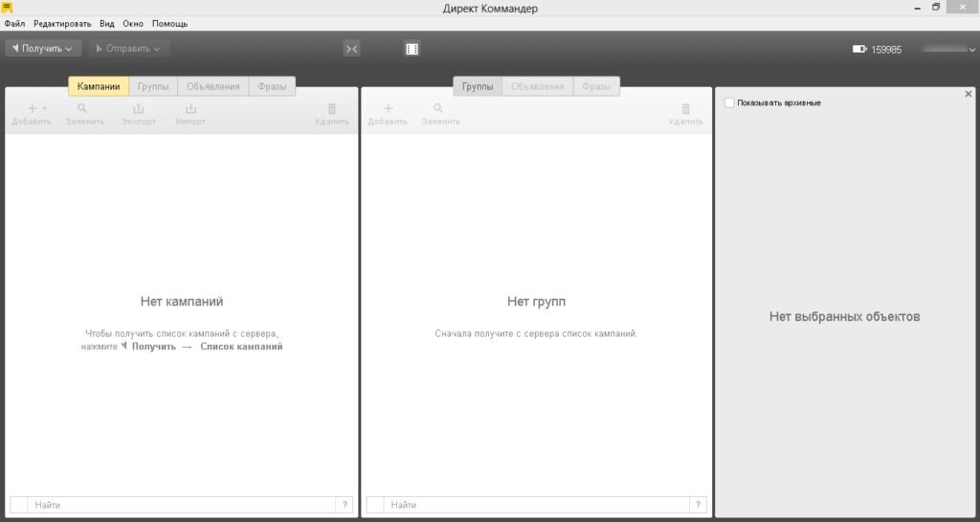The width and height of the screenshot is (980, 522).
Task: Restore the window with title bar button
Action: [936, 8]
